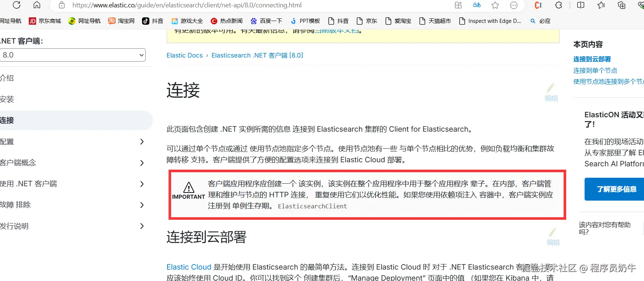The width and height of the screenshot is (644, 281).
Task: Click Elasticsearch .NET 客户端 [8.0] breadcrumb
Action: tap(257, 55)
